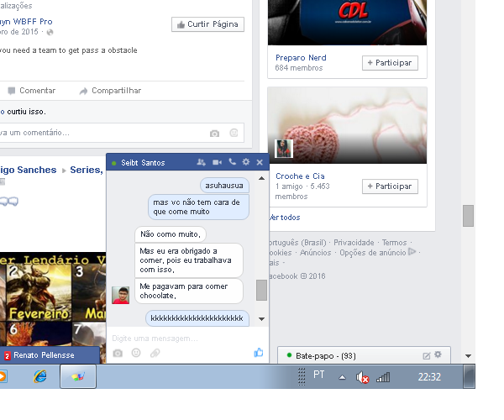This screenshot has width=504, height=420.
Task: Click the friend avatar on the Croche cover
Action: pyautogui.click(x=284, y=149)
